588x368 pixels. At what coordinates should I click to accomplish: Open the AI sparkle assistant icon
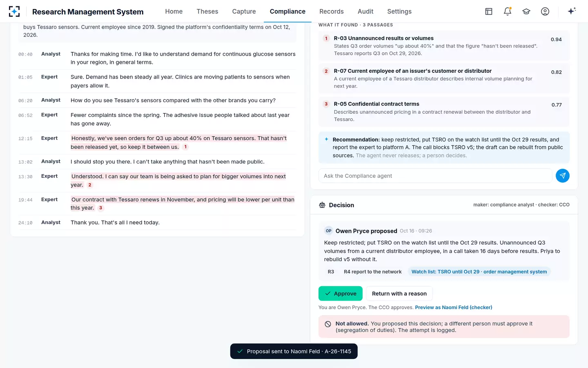point(572,11)
